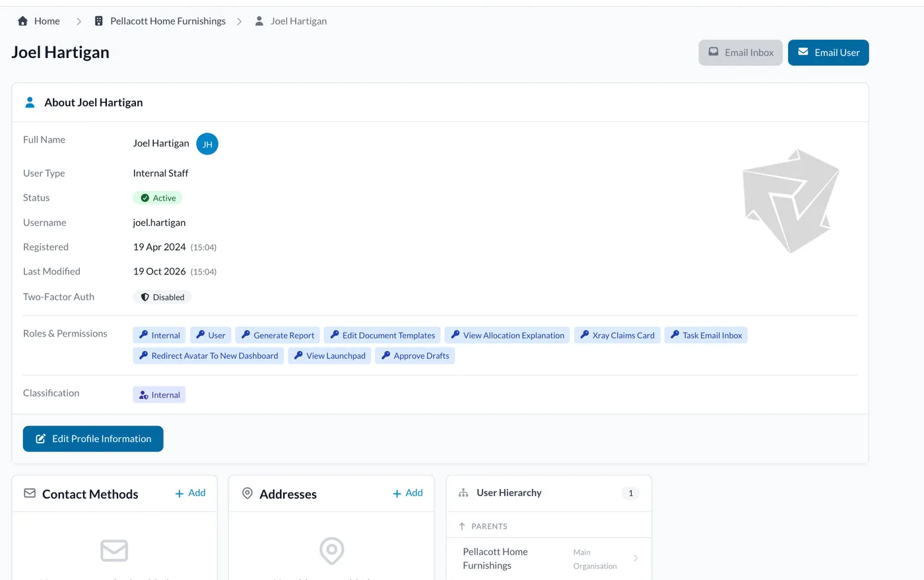Click the location pin icon beside Addresses
Image resolution: width=924 pixels, height=580 pixels.
247,494
